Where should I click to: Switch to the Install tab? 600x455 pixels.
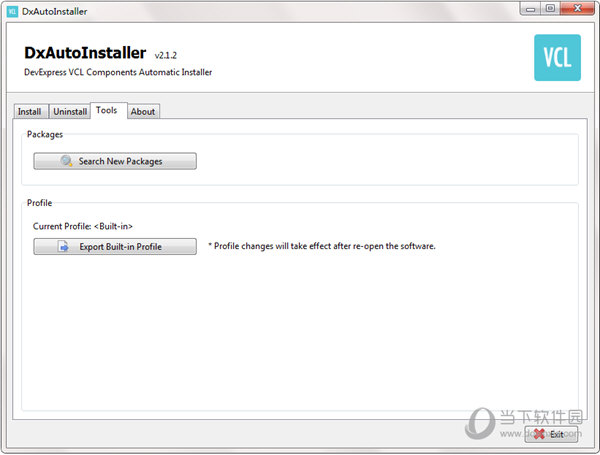coord(30,112)
